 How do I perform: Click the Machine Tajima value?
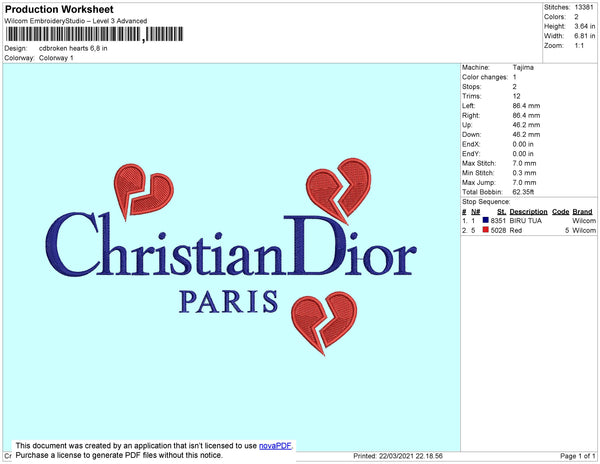pos(523,67)
